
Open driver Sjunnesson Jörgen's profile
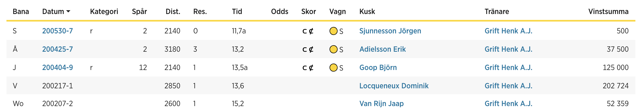(390, 31)
